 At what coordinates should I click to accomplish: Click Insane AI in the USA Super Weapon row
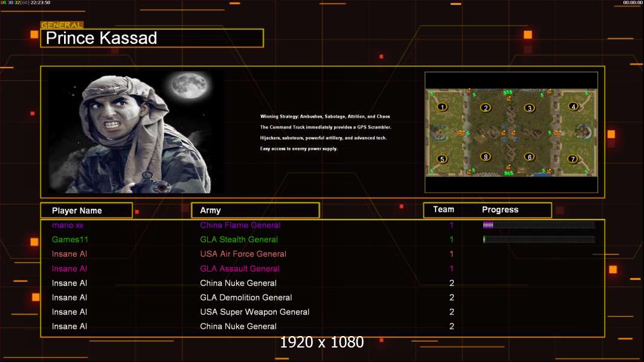[x=69, y=312]
